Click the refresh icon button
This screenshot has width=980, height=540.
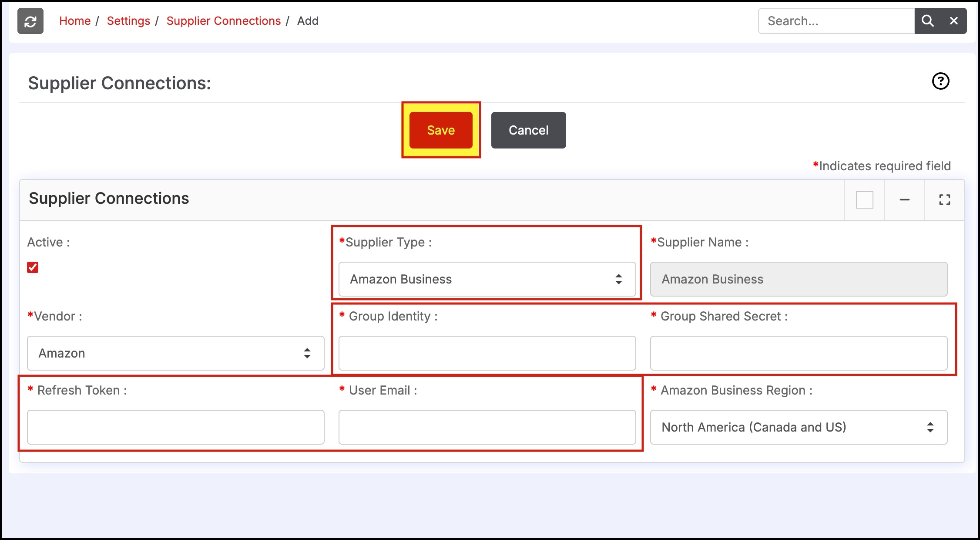coord(30,21)
